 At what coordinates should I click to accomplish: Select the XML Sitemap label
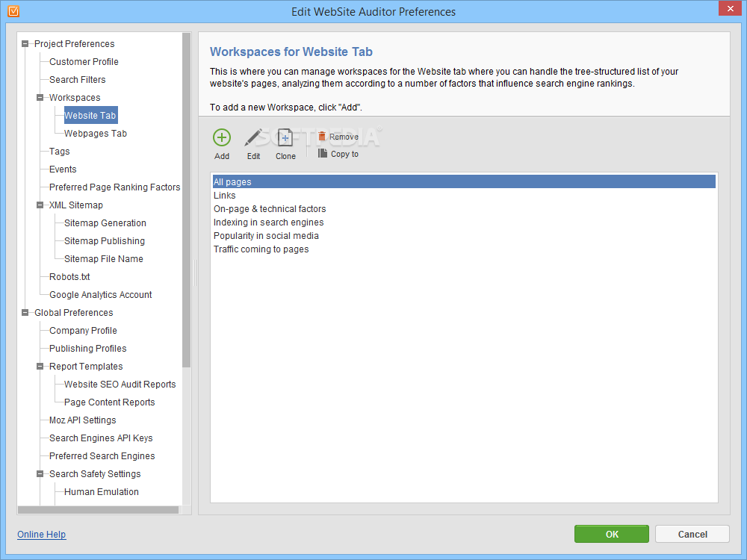(x=75, y=205)
